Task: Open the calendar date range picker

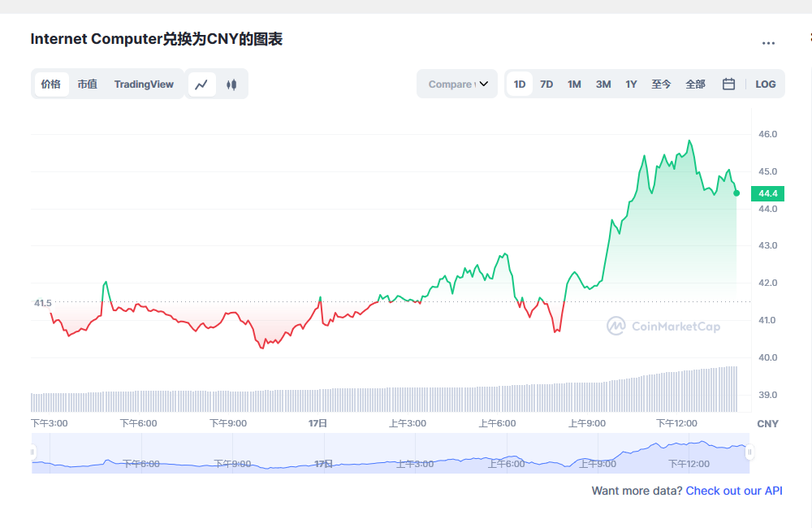Action: tap(728, 84)
